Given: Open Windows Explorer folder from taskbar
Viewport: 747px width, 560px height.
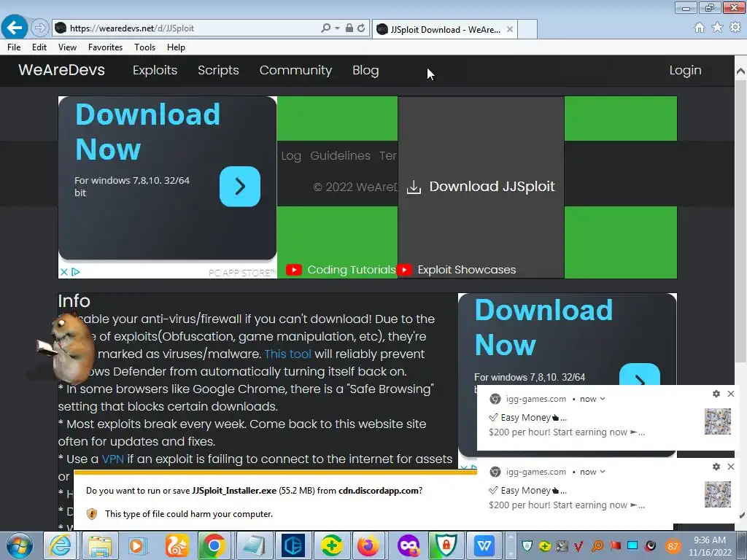Looking at the screenshot, I should (x=99, y=545).
